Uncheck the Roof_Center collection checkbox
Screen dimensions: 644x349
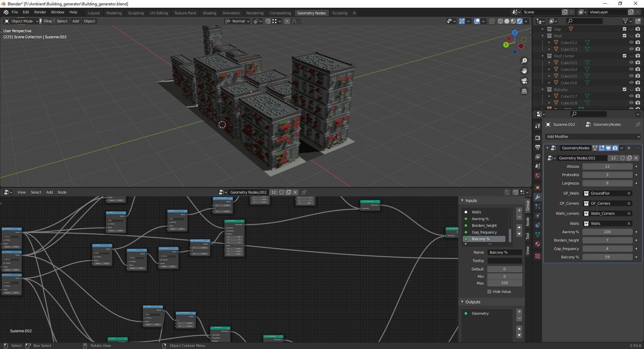(625, 56)
